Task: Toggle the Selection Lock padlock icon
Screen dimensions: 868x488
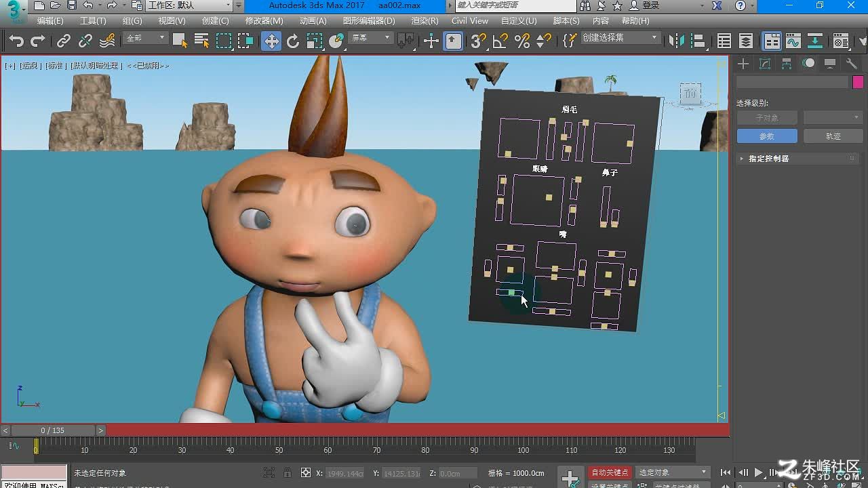Action: [288, 472]
